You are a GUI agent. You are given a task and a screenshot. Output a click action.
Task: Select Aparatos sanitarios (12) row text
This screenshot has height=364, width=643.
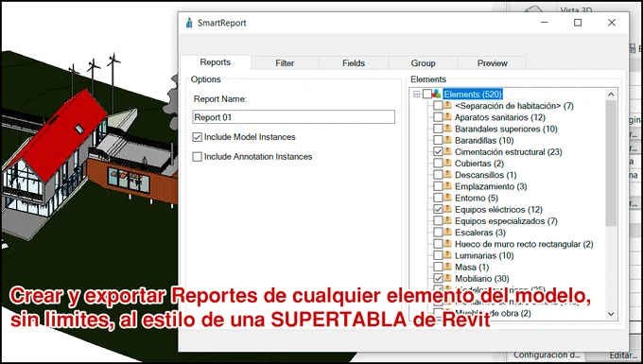pos(500,117)
